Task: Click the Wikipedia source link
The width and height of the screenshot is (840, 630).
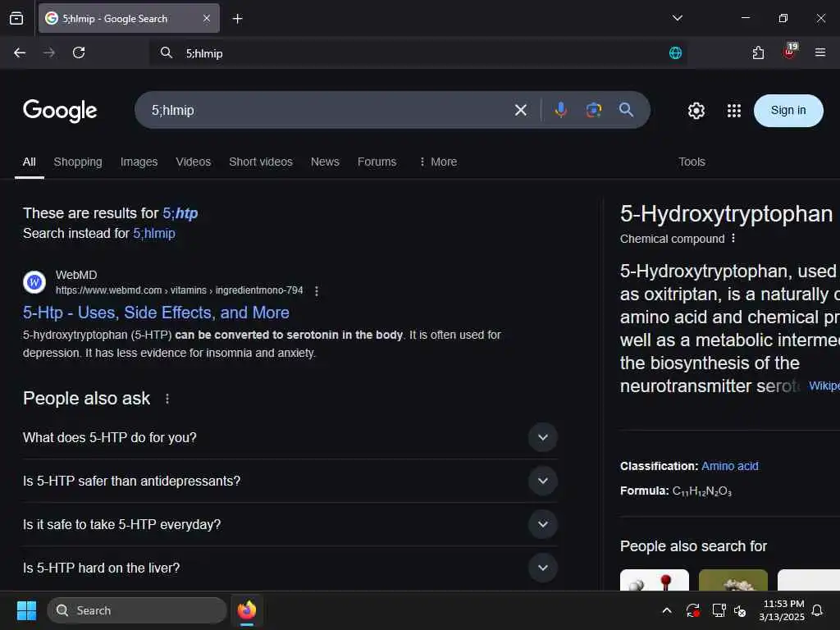Action: point(824,386)
